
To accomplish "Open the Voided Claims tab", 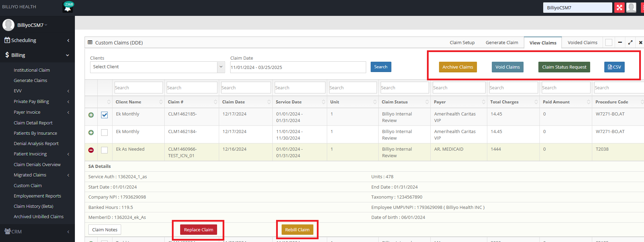I will [582, 42].
